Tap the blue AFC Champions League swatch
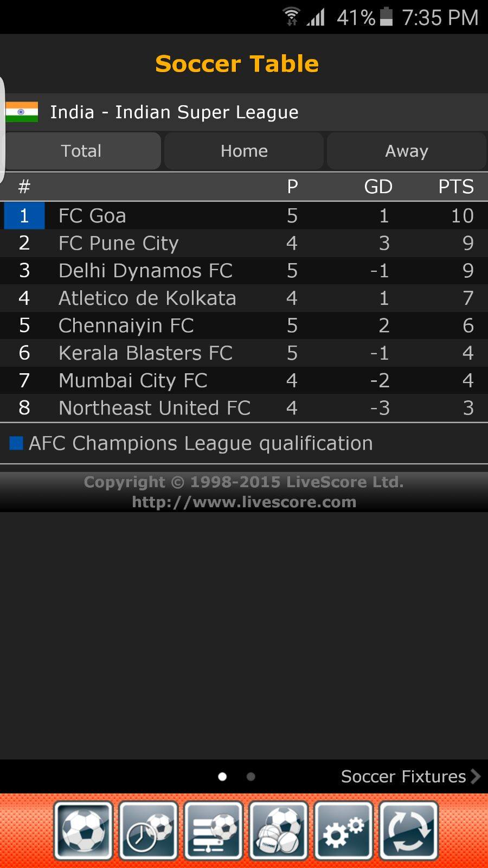Image resolution: width=488 pixels, height=868 pixels. [16, 443]
